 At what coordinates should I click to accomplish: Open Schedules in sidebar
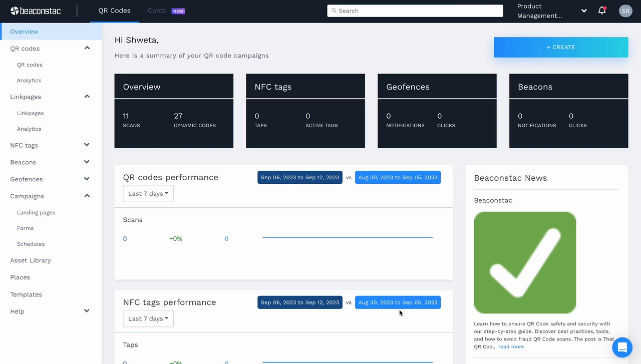tap(31, 244)
